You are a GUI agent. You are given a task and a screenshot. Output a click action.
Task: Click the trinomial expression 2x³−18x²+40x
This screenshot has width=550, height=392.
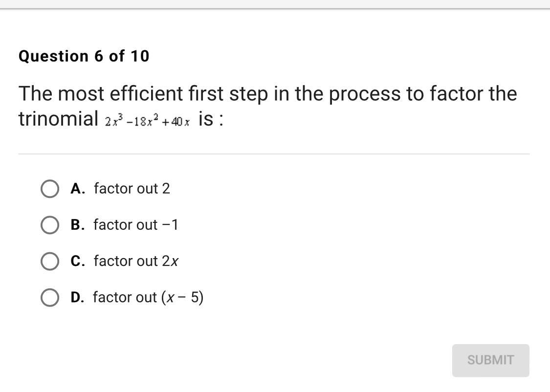pyautogui.click(x=147, y=121)
